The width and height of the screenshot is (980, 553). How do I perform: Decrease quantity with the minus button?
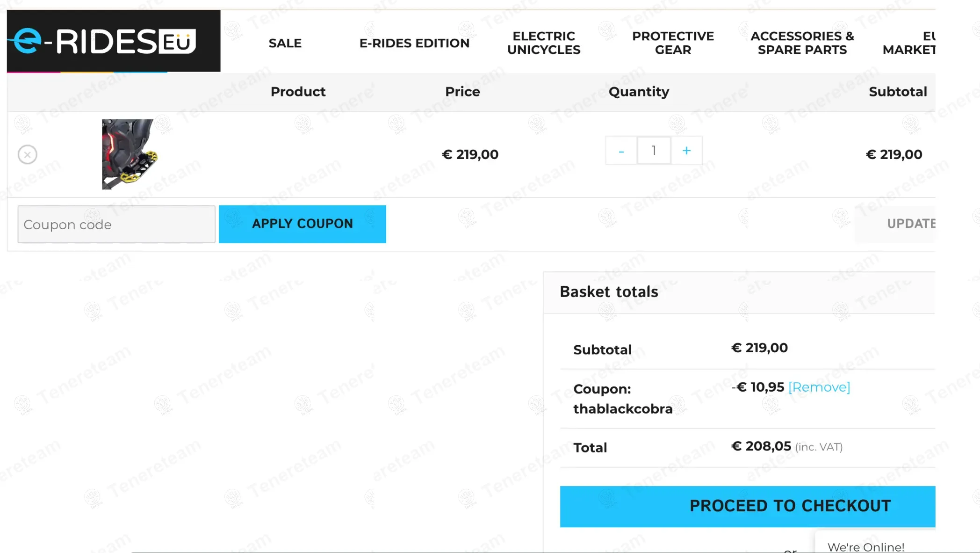point(621,151)
